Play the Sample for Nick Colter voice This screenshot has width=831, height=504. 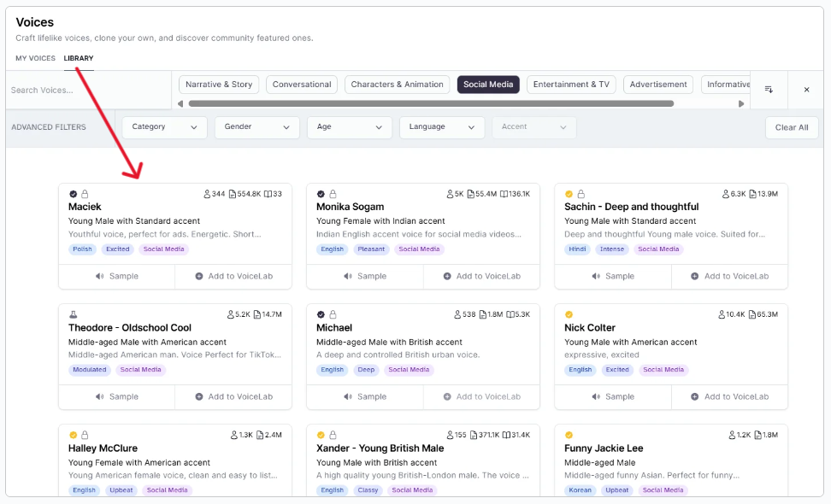pyautogui.click(x=613, y=396)
